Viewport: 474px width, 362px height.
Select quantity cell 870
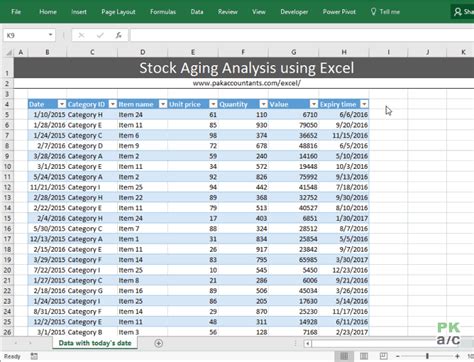(x=243, y=311)
